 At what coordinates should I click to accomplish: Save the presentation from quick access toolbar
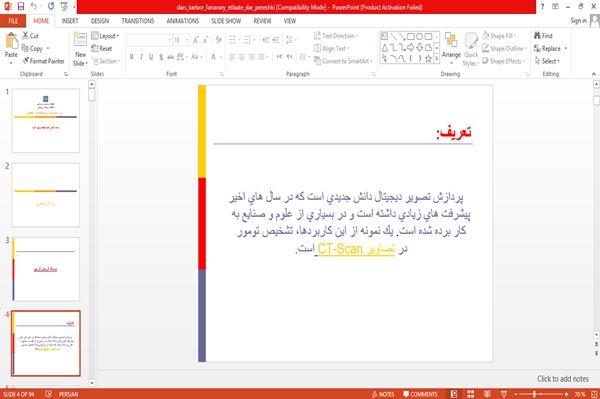pos(21,6)
